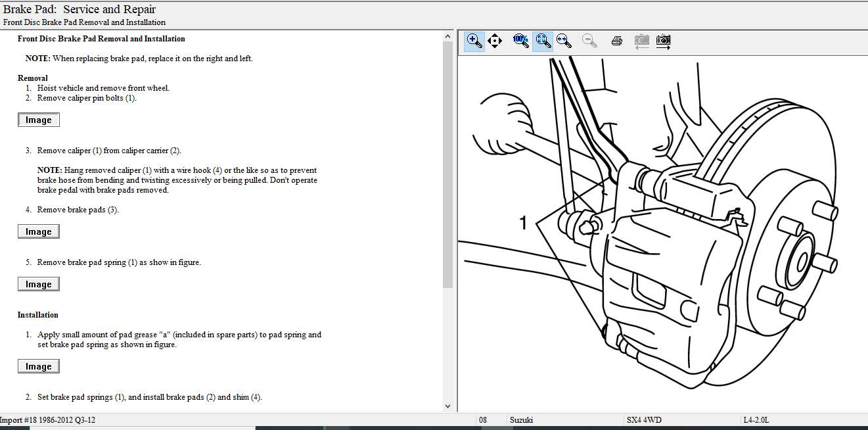This screenshot has height=430, width=868.
Task: Click the brake caliper diagram image
Action: tap(662, 233)
